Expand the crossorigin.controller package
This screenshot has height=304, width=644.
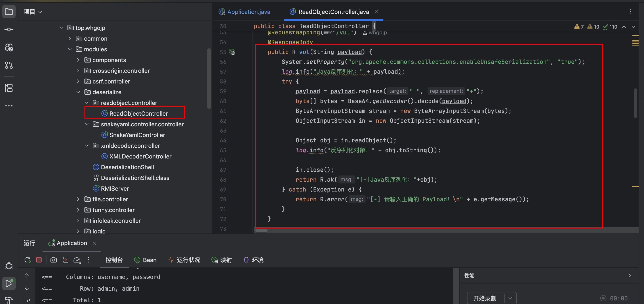pos(78,71)
